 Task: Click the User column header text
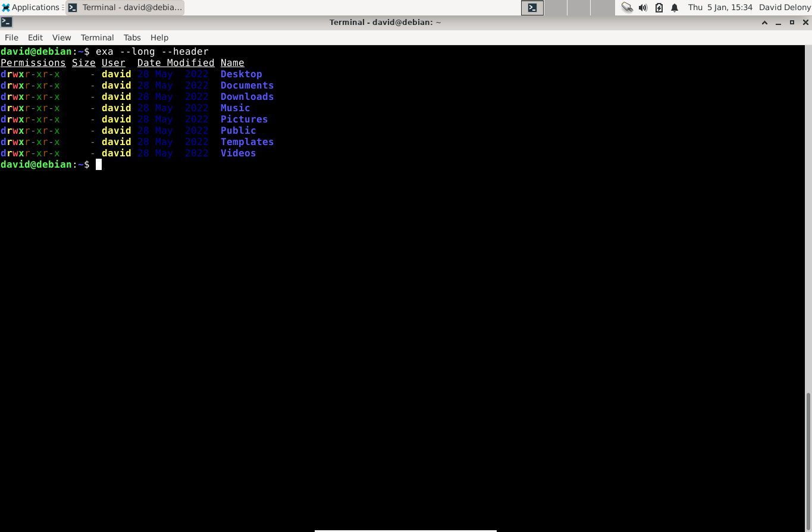point(114,63)
